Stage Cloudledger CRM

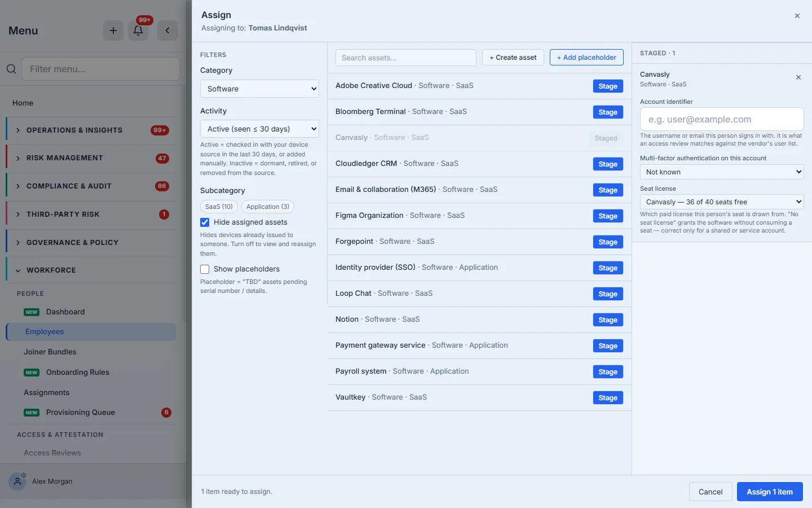pos(608,164)
